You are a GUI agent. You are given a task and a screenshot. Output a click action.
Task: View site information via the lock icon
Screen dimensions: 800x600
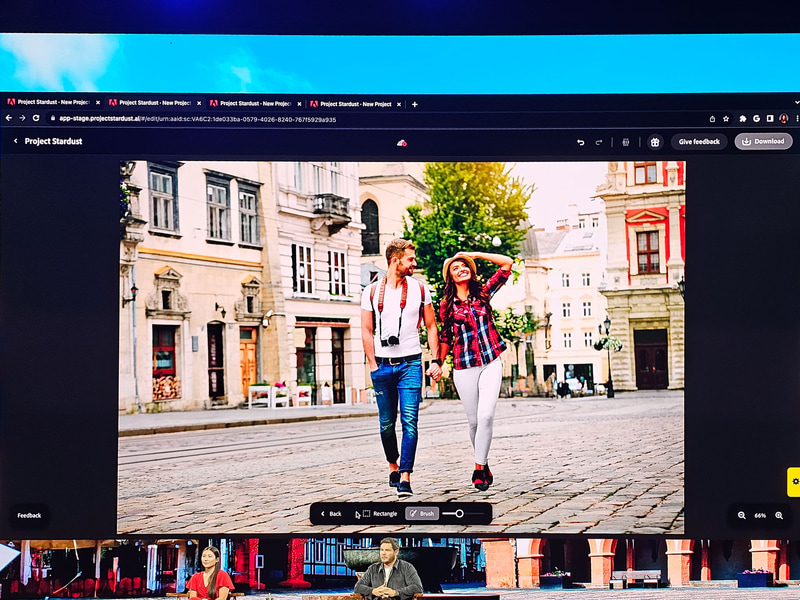pyautogui.click(x=53, y=118)
